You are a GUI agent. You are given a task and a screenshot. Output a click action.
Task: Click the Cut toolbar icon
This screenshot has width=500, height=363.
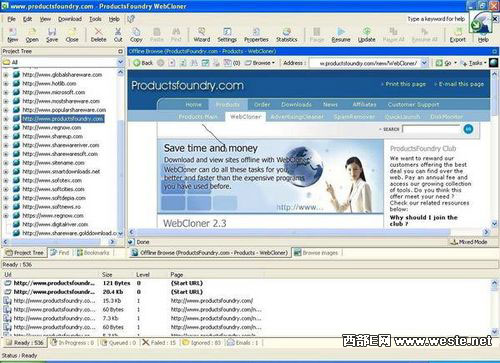[x=118, y=35]
